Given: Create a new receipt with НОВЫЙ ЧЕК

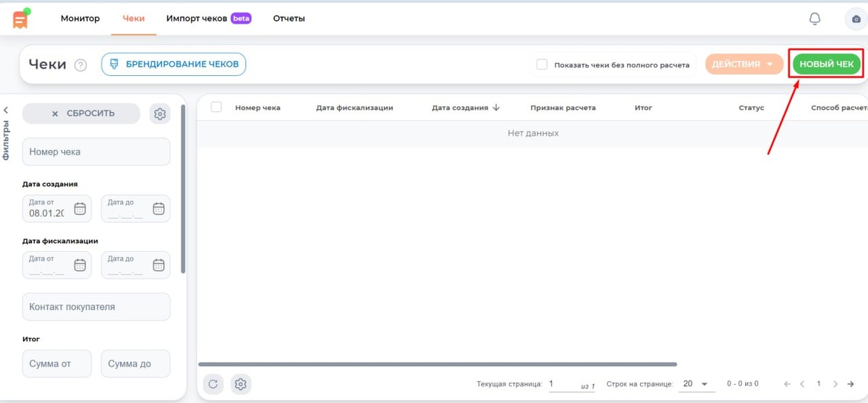Looking at the screenshot, I should [827, 64].
